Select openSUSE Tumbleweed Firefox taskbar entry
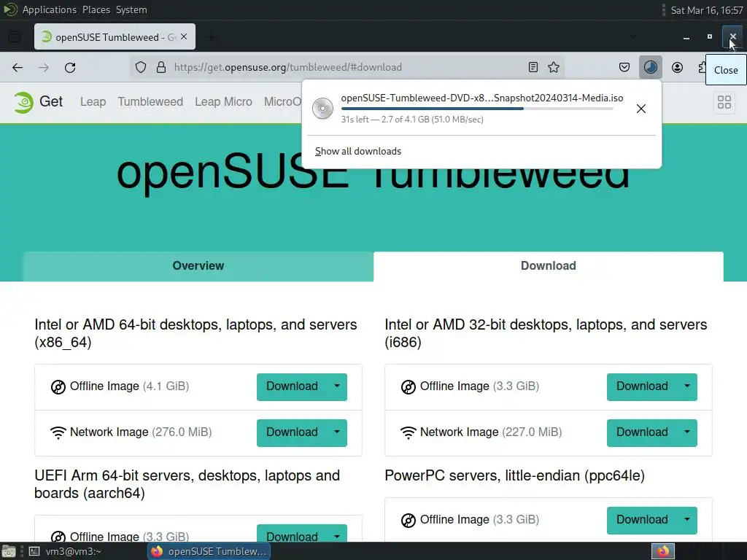Viewport: 747px width, 560px height. (209, 551)
